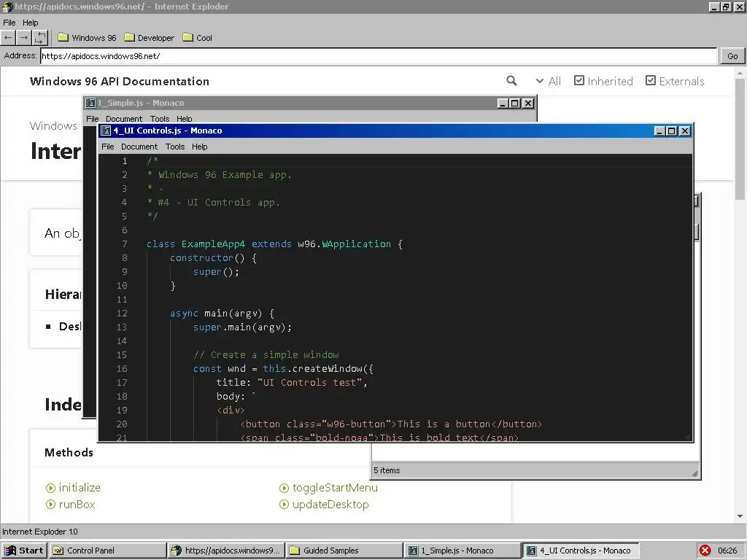747x560 pixels.
Task: Toggle the Externals checkbox
Action: pos(651,80)
